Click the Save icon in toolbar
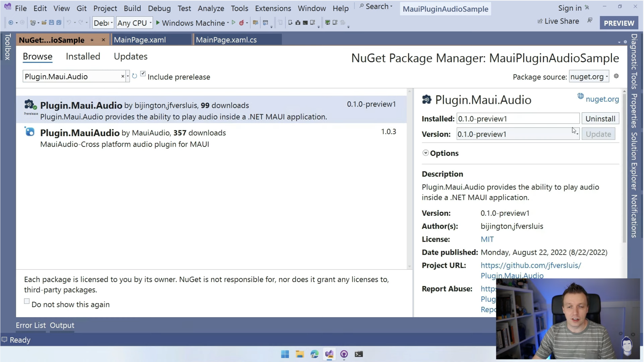The width and height of the screenshot is (644, 362). pos(51,23)
